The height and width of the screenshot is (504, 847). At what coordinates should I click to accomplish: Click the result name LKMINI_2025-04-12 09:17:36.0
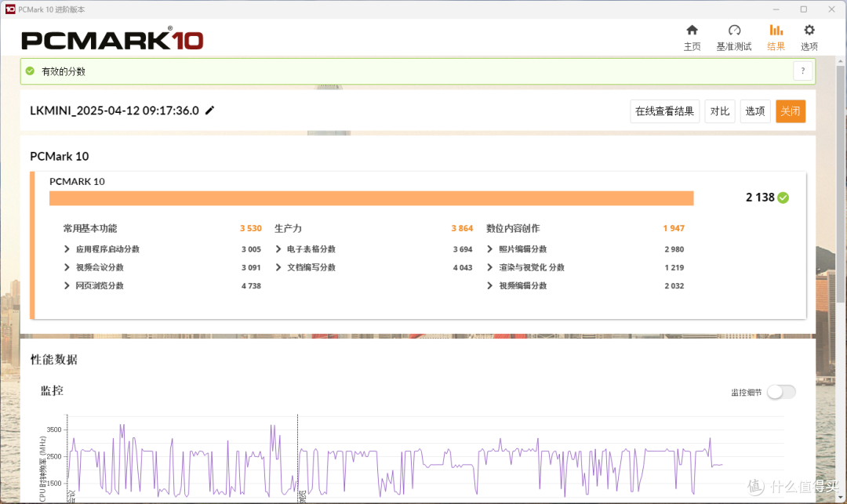[x=115, y=111]
